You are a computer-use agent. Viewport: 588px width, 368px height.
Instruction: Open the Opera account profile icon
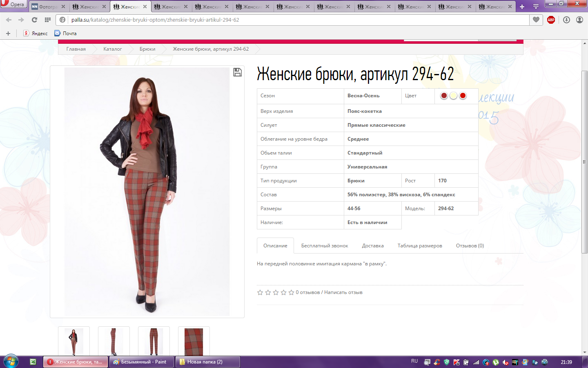tap(579, 20)
